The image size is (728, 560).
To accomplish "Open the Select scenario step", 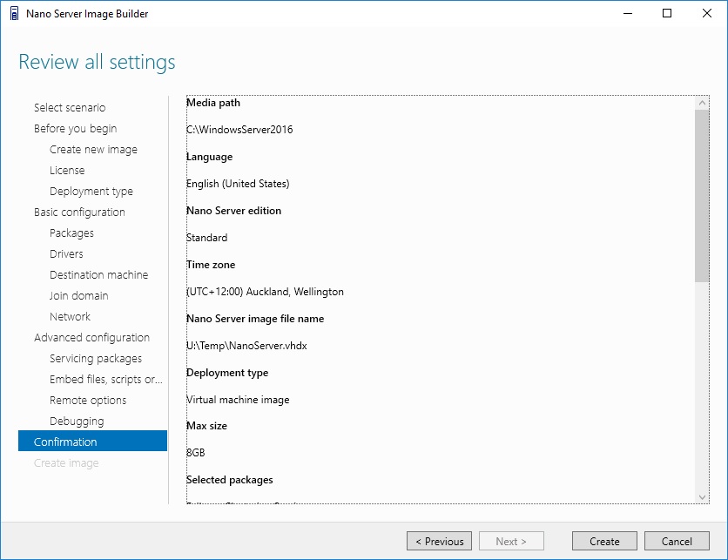I will [x=70, y=108].
